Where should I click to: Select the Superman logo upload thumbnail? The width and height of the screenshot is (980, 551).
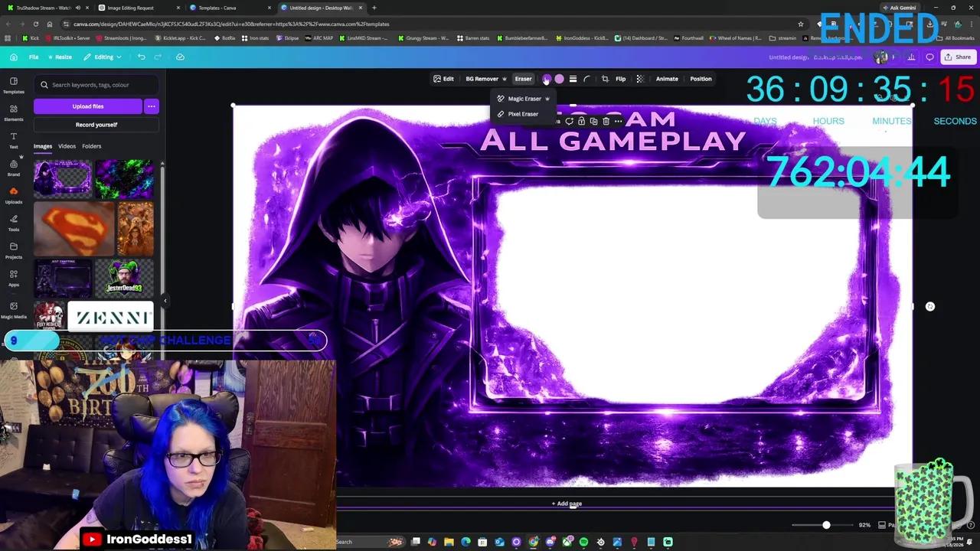(74, 227)
